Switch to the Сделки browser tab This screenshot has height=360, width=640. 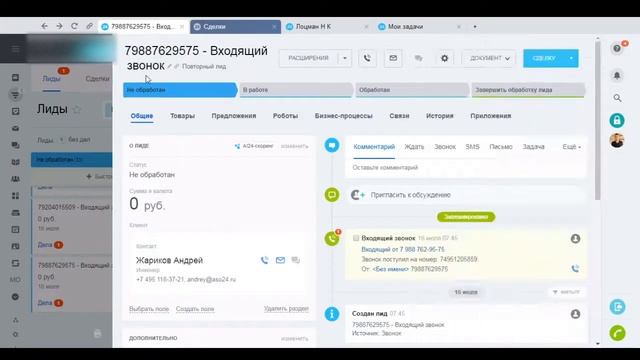235,27
